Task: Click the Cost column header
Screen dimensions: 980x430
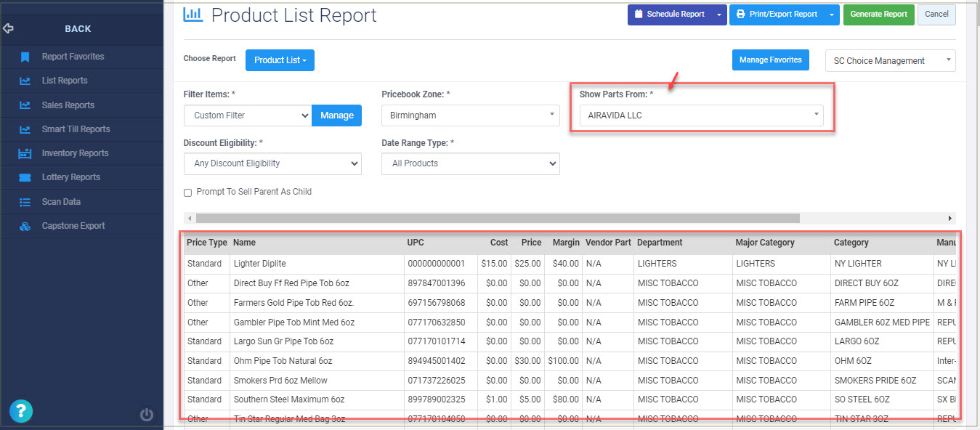Action: pos(499,243)
